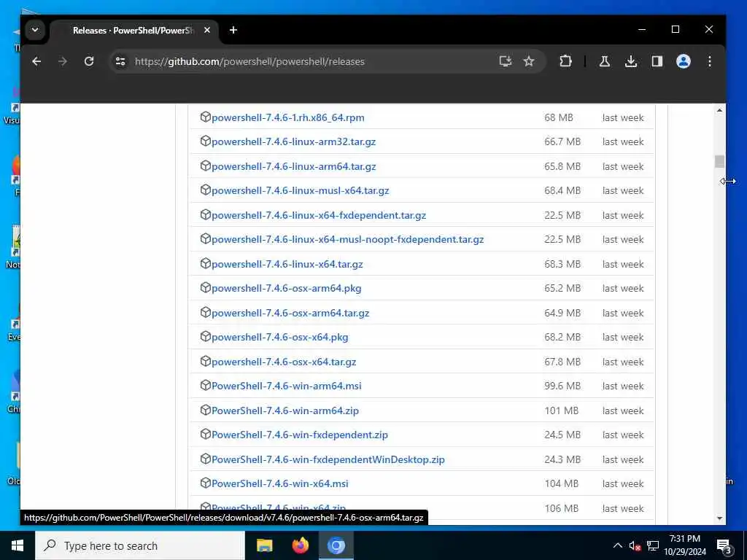The image size is (747, 560).
Task: Download powershell-7.4.6-linux-x64-musl-noopt-fxdependent.tar.gz
Action: [347, 239]
